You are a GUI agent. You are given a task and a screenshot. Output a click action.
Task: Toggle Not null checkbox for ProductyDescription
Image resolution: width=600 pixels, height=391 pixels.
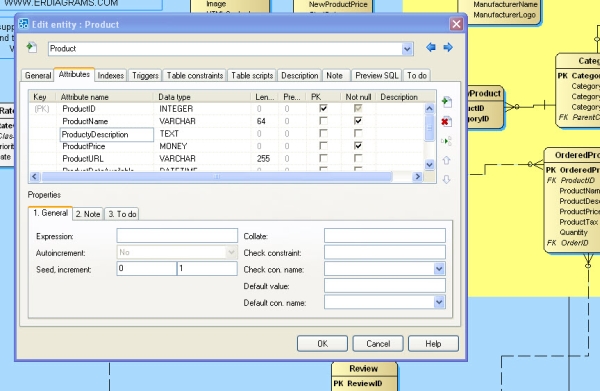(358, 133)
